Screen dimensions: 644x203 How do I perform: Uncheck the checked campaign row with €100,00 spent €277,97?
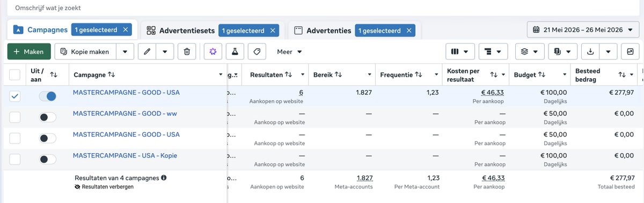[15, 96]
